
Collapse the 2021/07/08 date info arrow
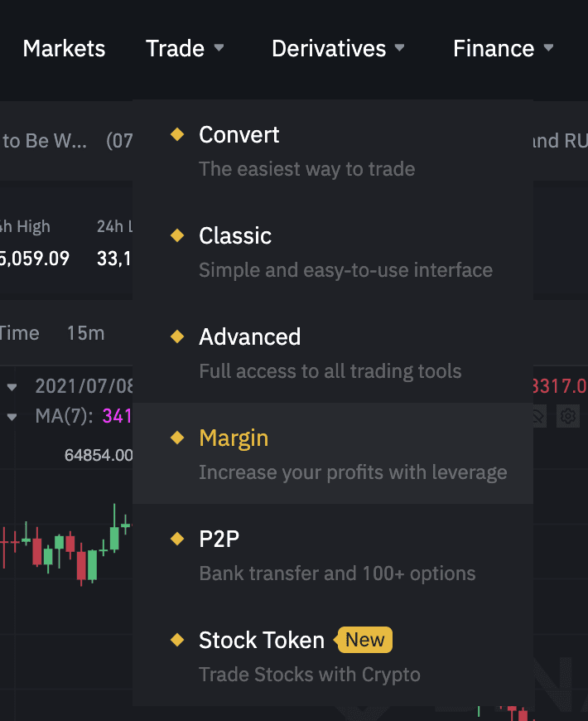12,387
